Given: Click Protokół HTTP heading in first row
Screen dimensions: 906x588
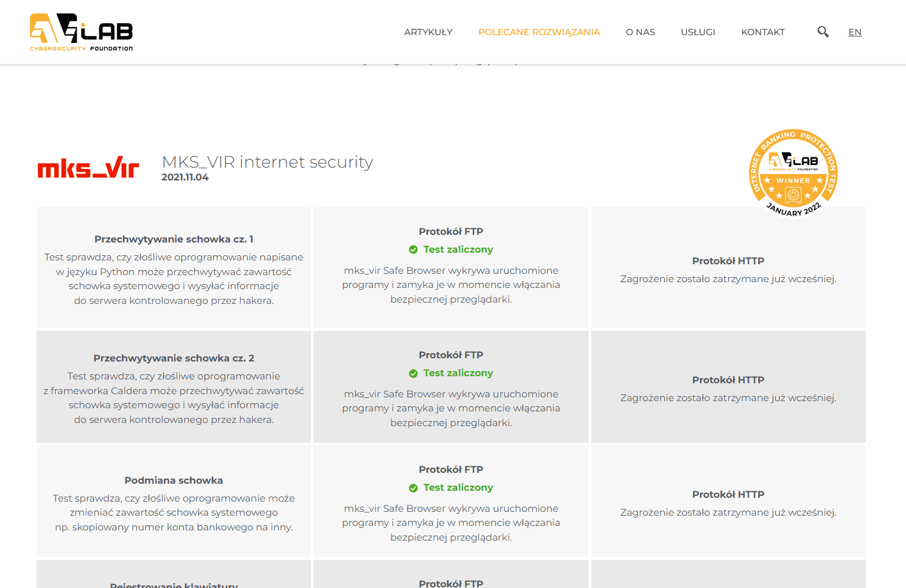Looking at the screenshot, I should [728, 261].
